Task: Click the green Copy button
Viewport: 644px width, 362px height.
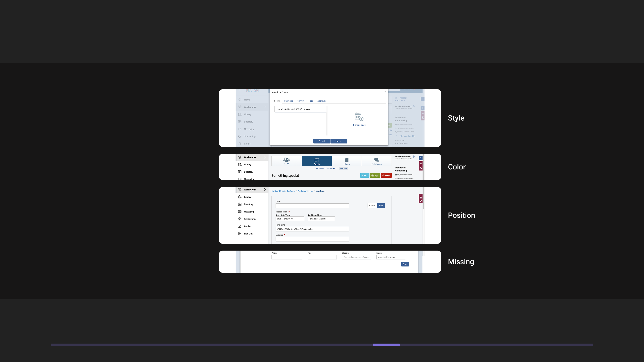Action: 375,175
